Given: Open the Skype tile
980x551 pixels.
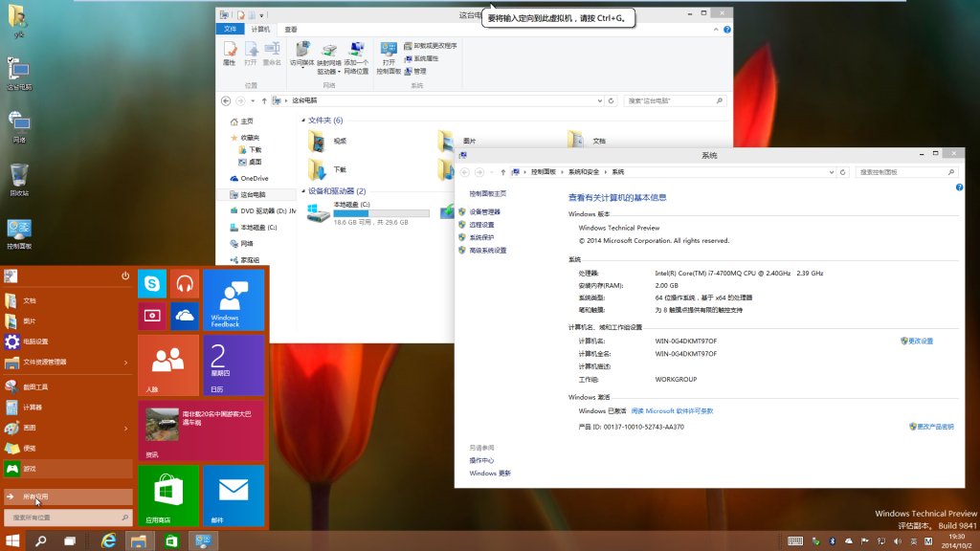Looking at the screenshot, I should coord(152,283).
